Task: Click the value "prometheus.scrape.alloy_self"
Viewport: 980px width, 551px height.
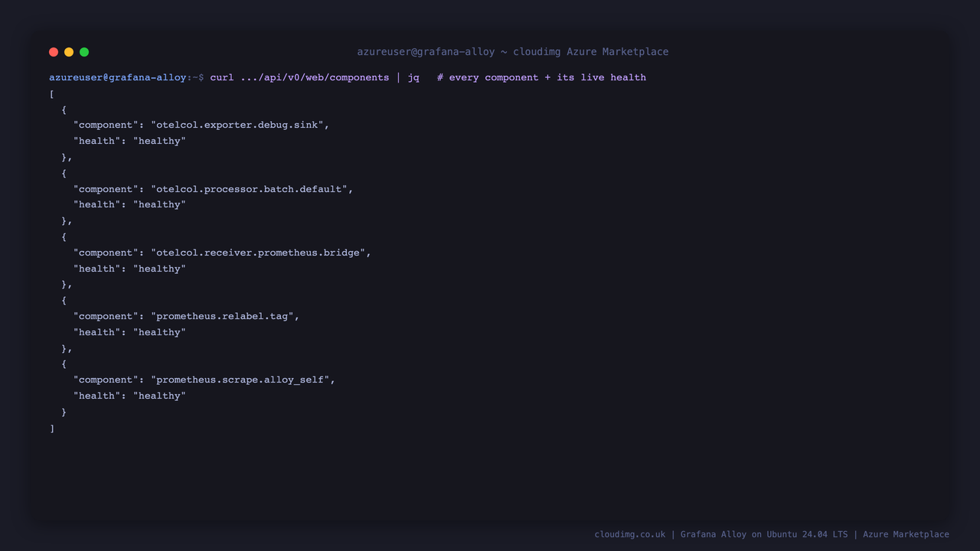Action: [240, 380]
